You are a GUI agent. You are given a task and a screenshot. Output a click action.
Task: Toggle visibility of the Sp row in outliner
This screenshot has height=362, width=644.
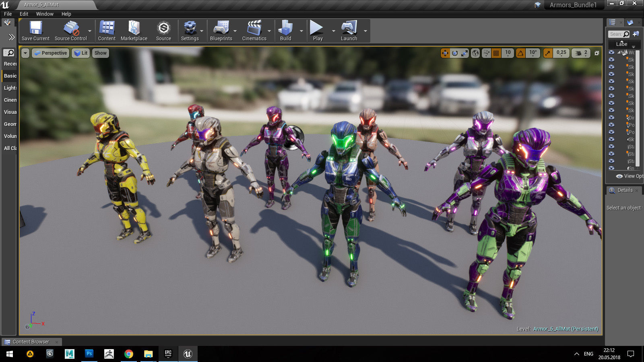(x=611, y=168)
